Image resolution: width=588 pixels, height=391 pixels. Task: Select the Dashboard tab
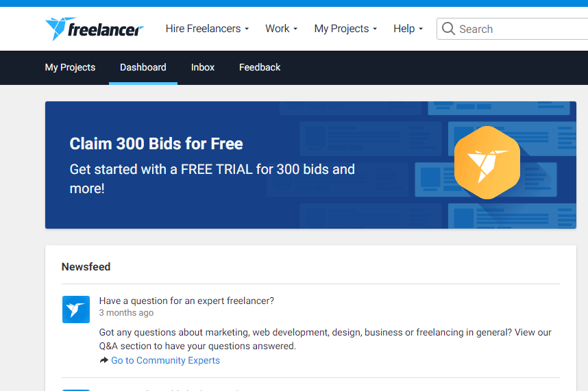coord(143,67)
